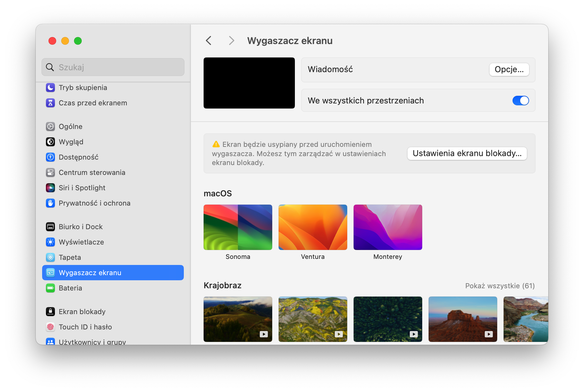Open Tryb skupienia moon icon
Screen dimensions: 584x392
tap(50, 87)
